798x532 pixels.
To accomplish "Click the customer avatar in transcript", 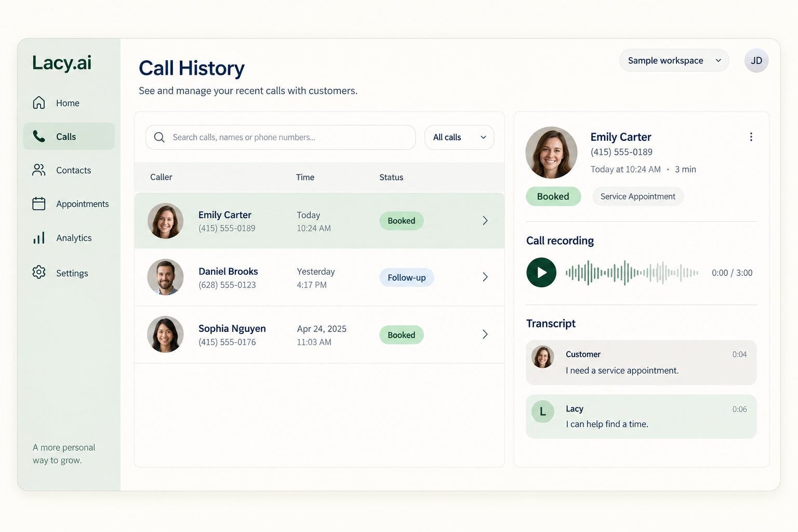I will pyautogui.click(x=543, y=357).
